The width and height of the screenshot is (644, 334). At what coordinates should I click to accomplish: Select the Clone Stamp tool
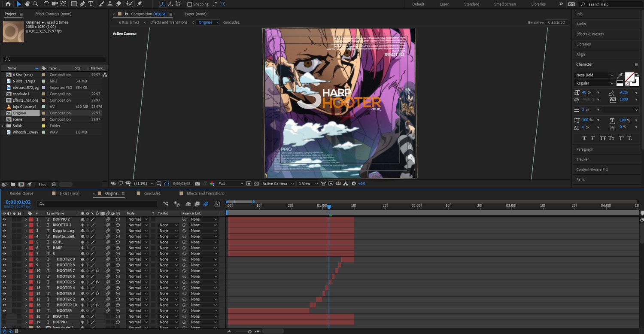pos(110,4)
